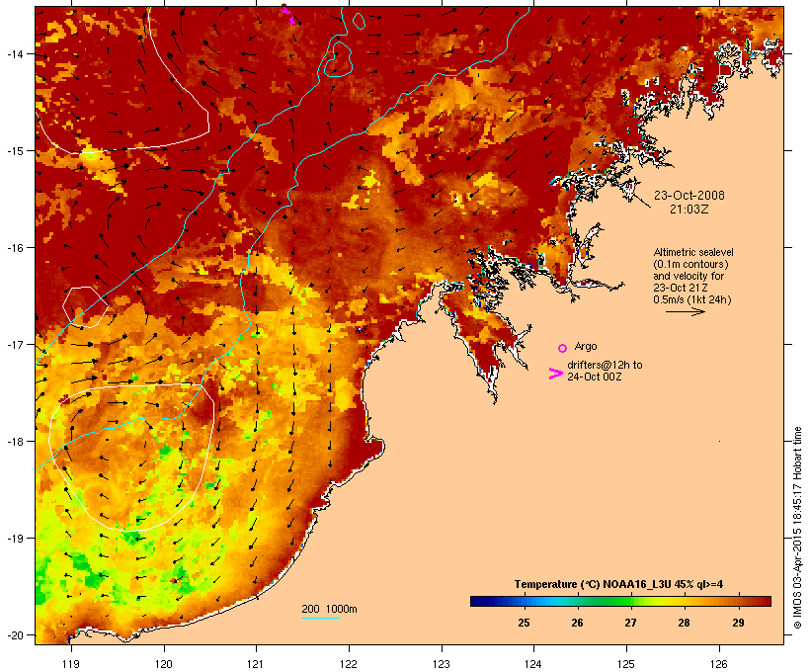Click latitude axis label -18

tap(15, 442)
